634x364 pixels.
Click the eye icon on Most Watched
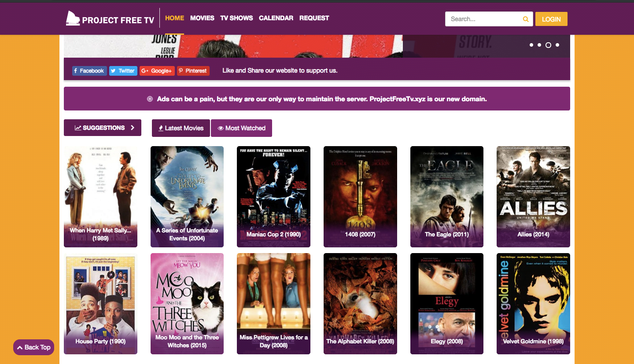point(221,128)
